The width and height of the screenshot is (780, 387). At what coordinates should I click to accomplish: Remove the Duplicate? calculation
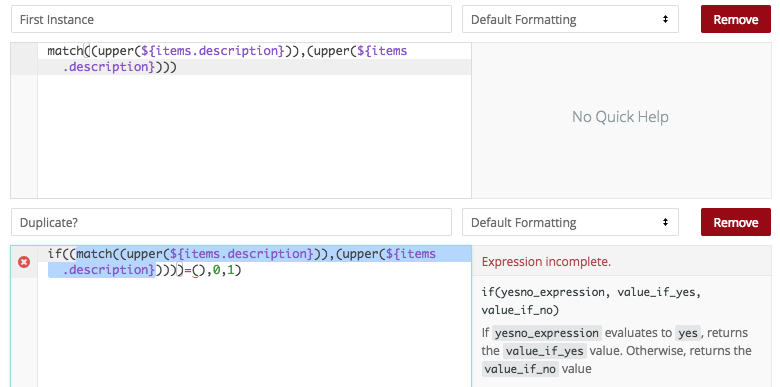pyautogui.click(x=736, y=222)
